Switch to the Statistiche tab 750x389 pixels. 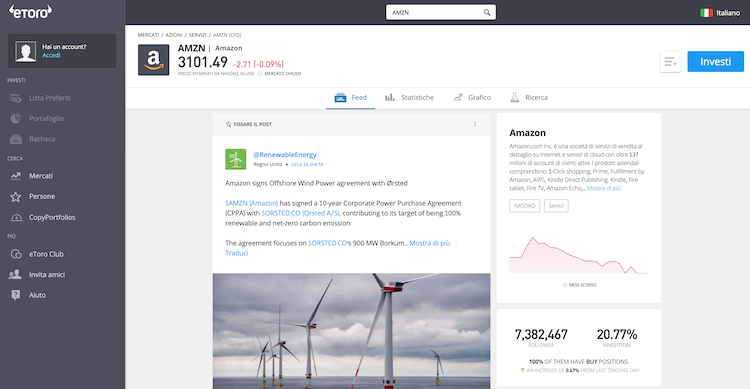[409, 98]
